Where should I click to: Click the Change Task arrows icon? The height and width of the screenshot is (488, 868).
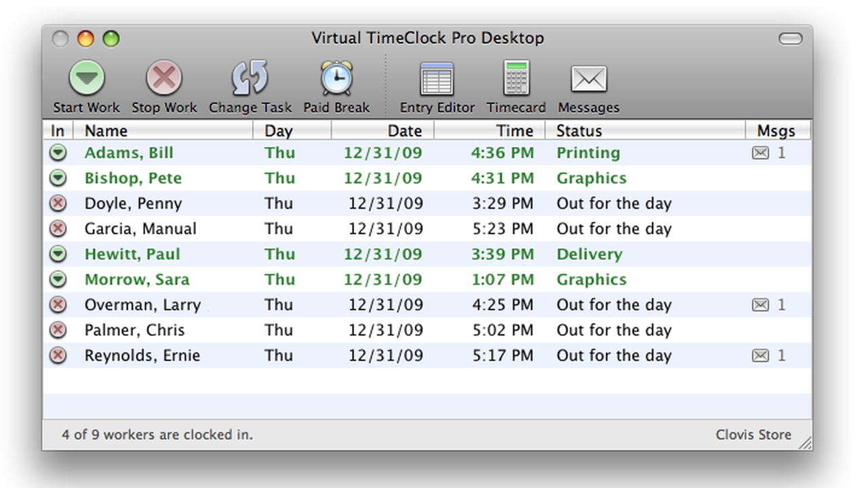pyautogui.click(x=250, y=78)
